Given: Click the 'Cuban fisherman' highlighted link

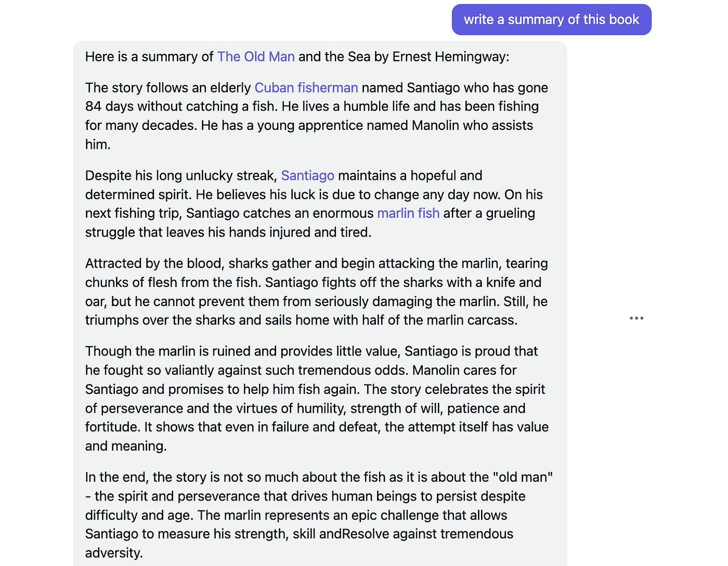Looking at the screenshot, I should 306,88.
